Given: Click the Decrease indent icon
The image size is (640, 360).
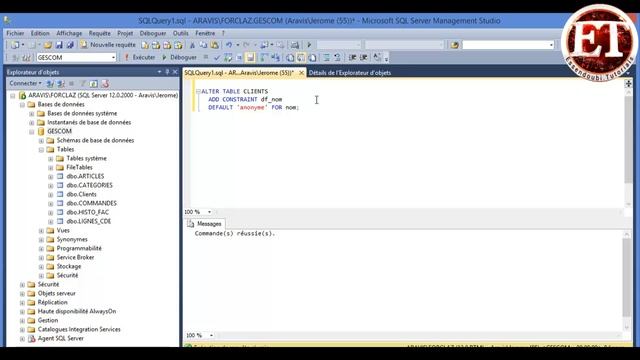Looking at the screenshot, I should (x=353, y=58).
